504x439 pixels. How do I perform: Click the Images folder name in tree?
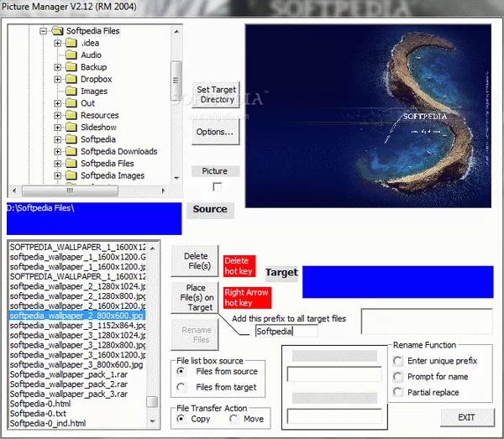point(94,91)
